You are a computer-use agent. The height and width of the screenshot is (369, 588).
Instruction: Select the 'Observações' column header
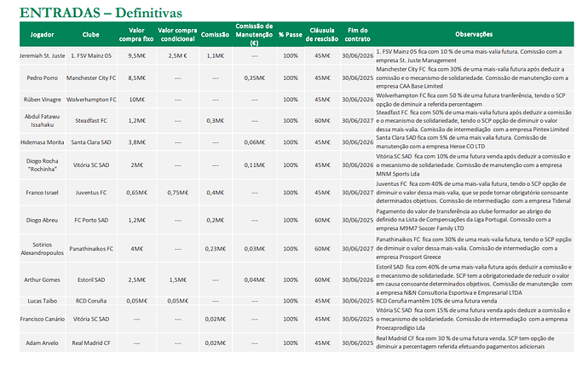(x=474, y=34)
